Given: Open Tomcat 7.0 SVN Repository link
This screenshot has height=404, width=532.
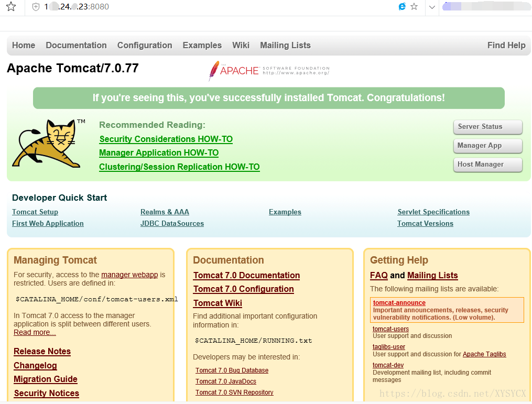Looking at the screenshot, I should [x=234, y=392].
